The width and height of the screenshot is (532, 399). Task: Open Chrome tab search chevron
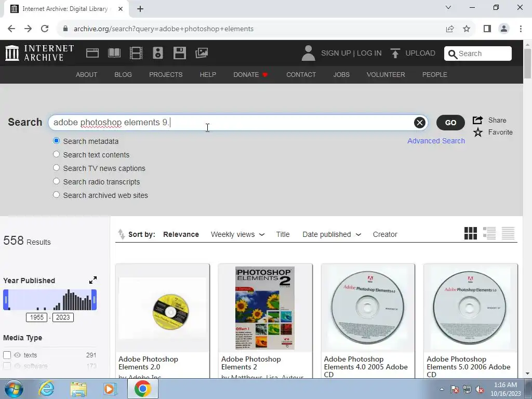point(448,7)
